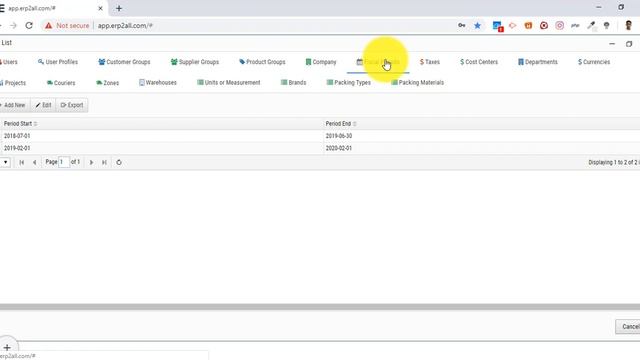Open the page size dropdown arrow
This screenshot has height=360, width=640.
tap(5, 162)
